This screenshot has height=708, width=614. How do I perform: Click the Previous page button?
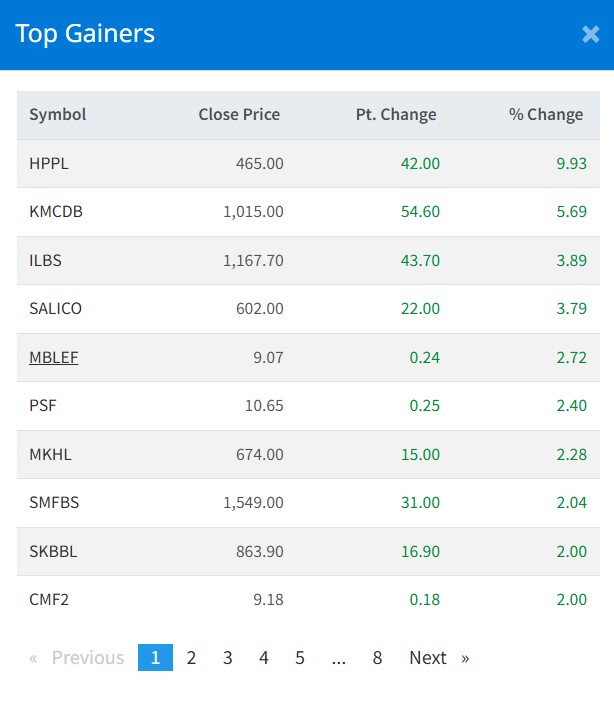(x=78, y=658)
